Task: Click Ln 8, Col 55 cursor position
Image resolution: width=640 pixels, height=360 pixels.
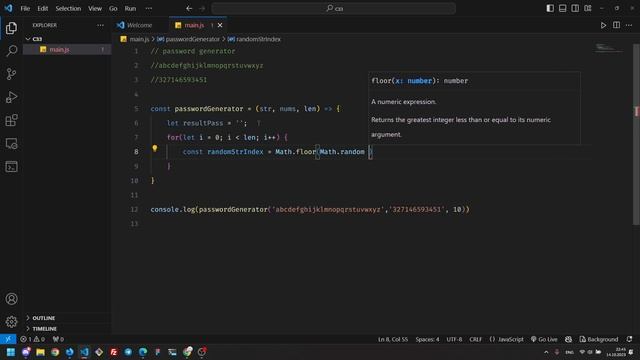Action: tap(393, 339)
